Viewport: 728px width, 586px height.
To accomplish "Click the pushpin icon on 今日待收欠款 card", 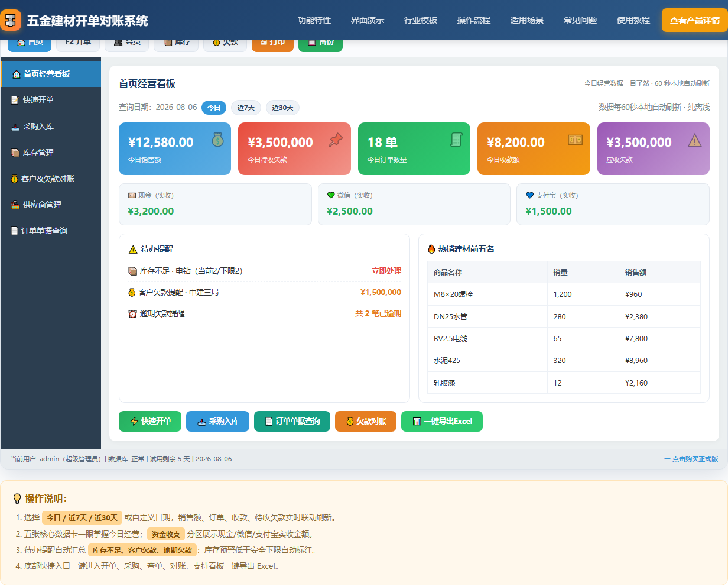I will tap(336, 140).
